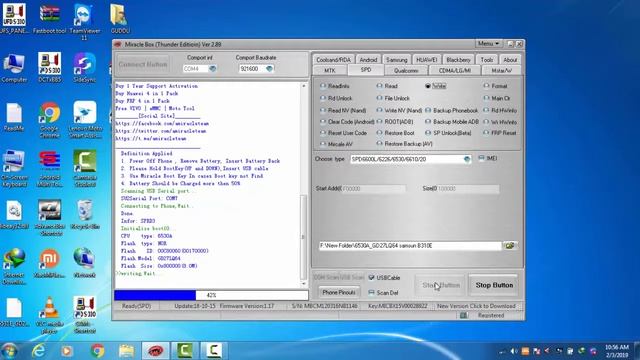Viewport: 640px width, 360px height.
Task: Open Lenovo Moto Smart Assistant shortcut
Action: tap(84, 120)
